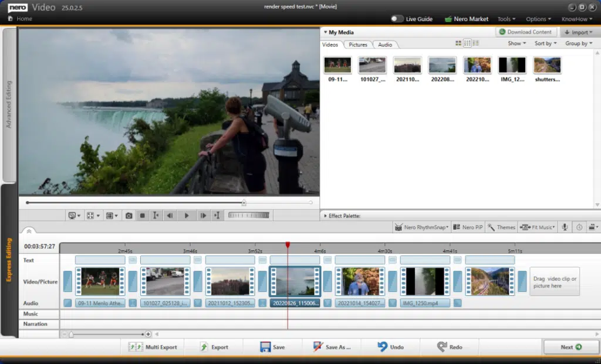Switch to large thumbnails view
This screenshot has width=601, height=364.
pos(458,43)
